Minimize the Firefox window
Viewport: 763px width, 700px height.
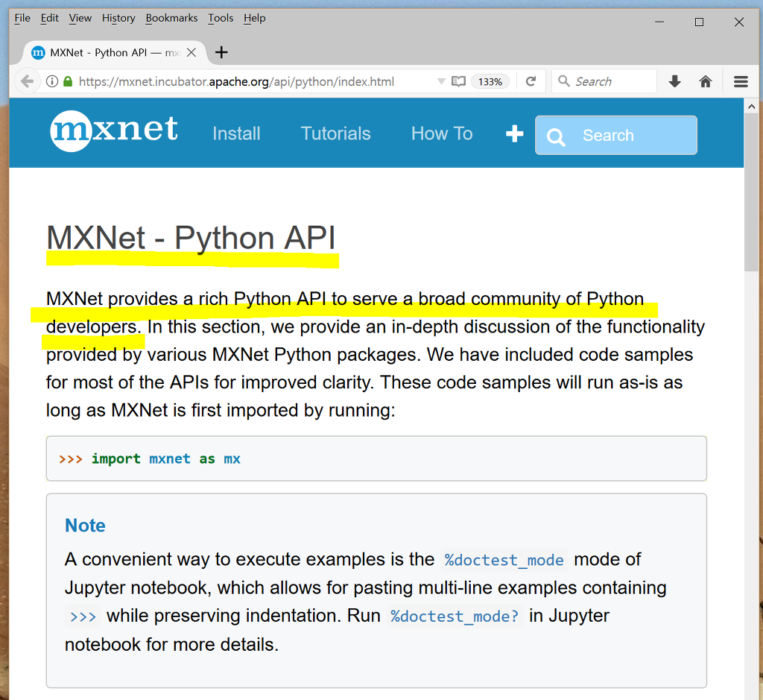click(x=659, y=22)
